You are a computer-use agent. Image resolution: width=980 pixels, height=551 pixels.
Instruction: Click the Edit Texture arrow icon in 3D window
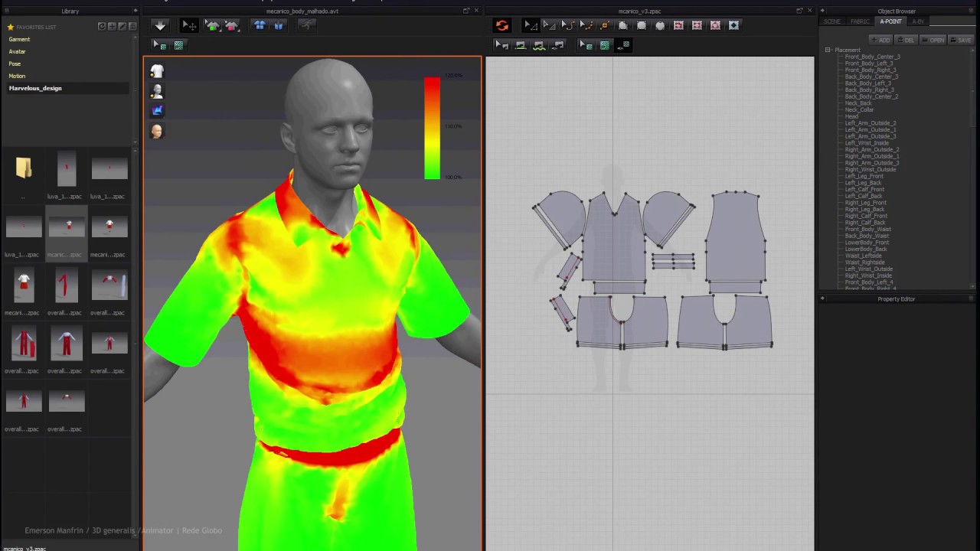pyautogui.click(x=160, y=45)
